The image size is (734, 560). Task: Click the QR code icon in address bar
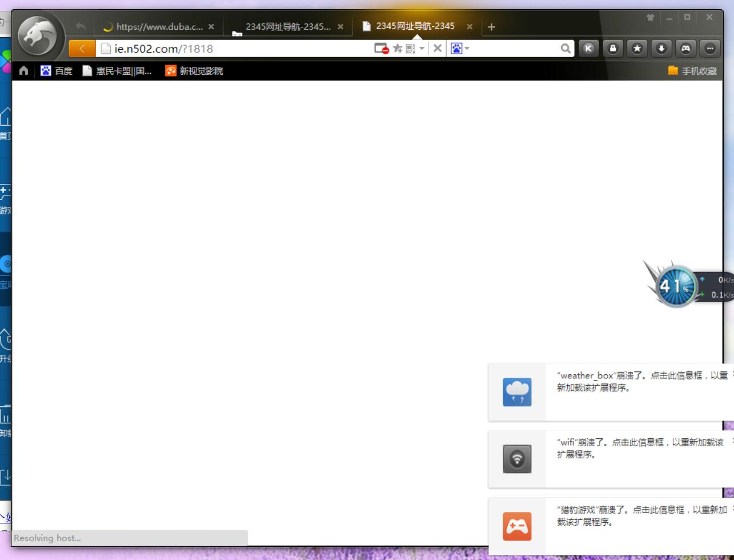pyautogui.click(x=411, y=49)
